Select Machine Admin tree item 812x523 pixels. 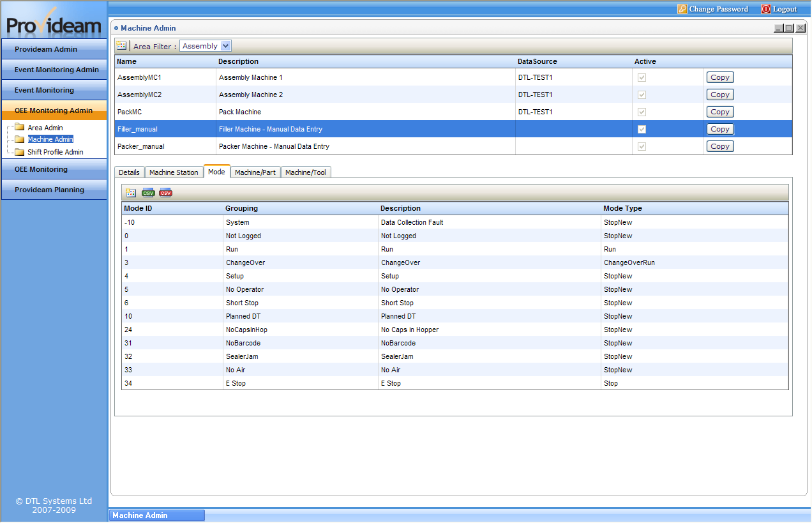[x=50, y=139]
